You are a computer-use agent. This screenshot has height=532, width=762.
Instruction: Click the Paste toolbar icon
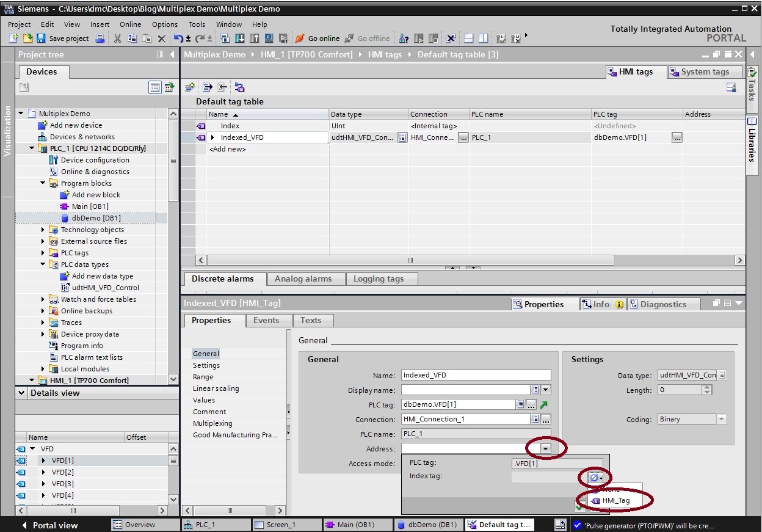click(x=147, y=38)
